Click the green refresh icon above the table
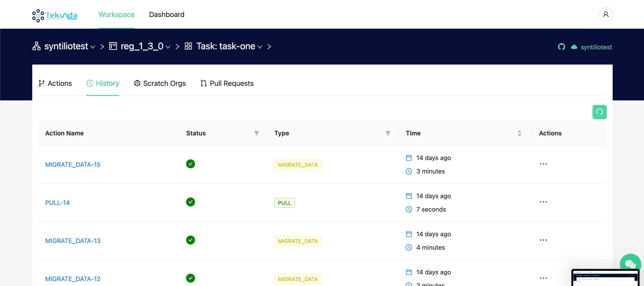The image size is (644, 286). pyautogui.click(x=599, y=112)
